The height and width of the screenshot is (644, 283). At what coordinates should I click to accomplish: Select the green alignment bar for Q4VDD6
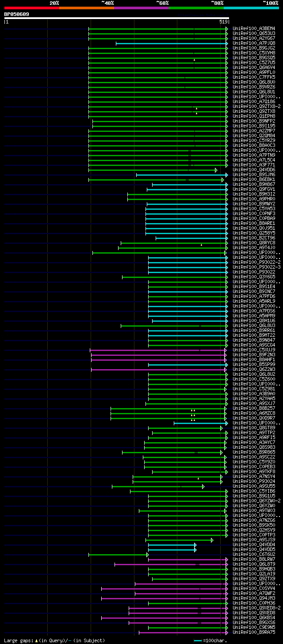click(153, 170)
